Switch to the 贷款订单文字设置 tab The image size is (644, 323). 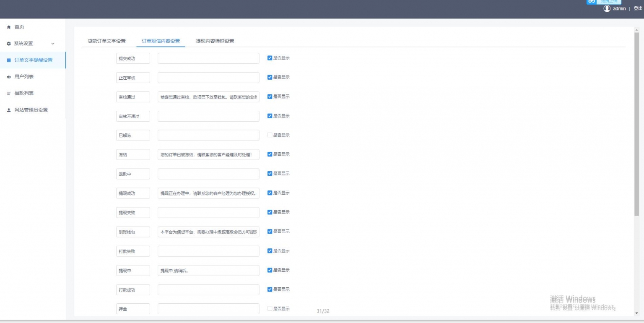click(x=106, y=41)
